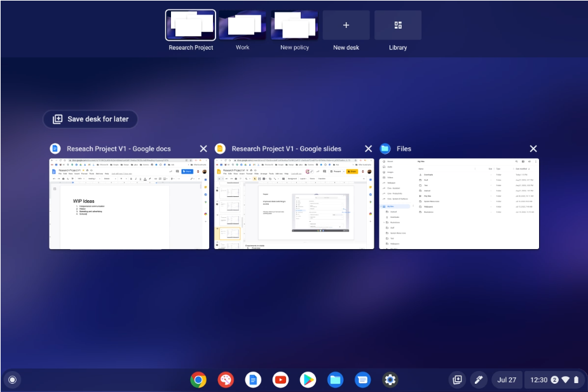
Task: Close the Files window
Action: pos(533,149)
